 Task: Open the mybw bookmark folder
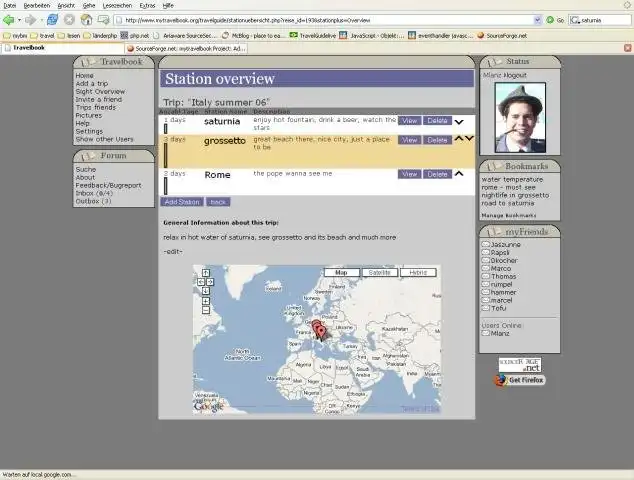click(x=15, y=36)
